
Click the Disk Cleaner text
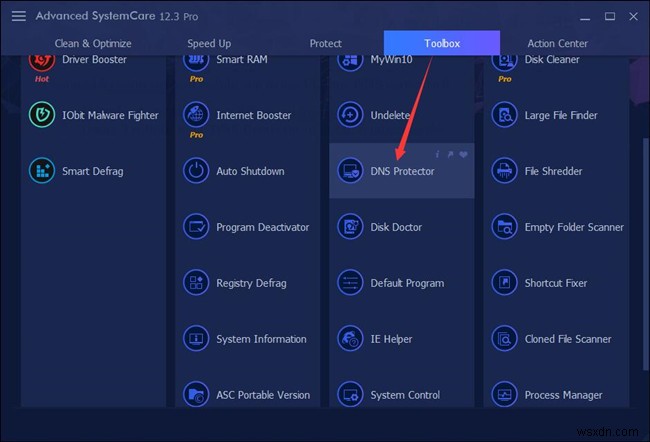click(552, 59)
